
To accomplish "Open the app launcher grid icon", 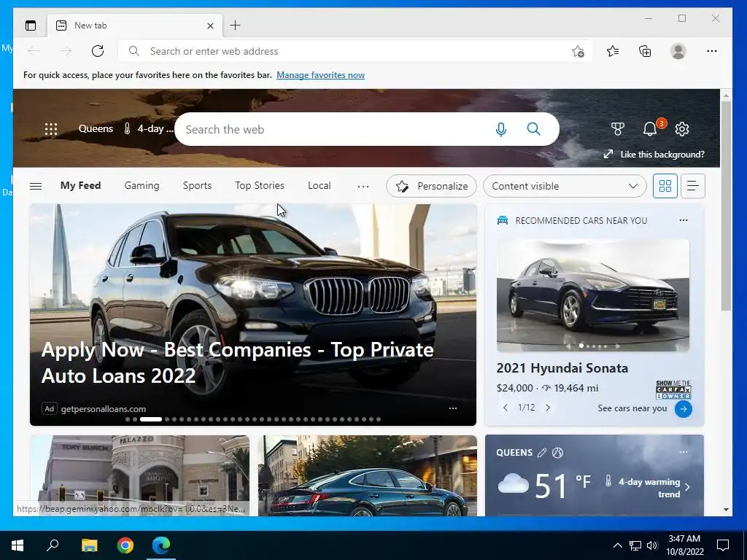I will pyautogui.click(x=51, y=129).
